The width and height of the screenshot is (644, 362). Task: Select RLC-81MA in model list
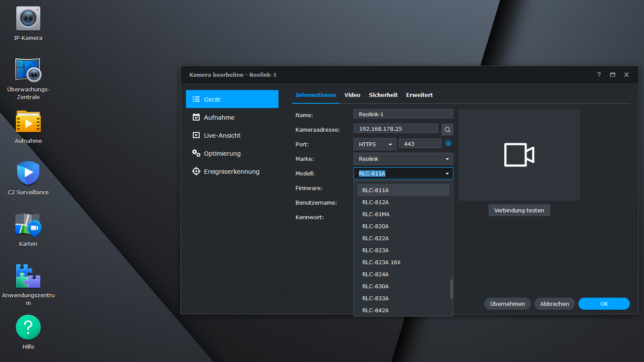point(403,214)
